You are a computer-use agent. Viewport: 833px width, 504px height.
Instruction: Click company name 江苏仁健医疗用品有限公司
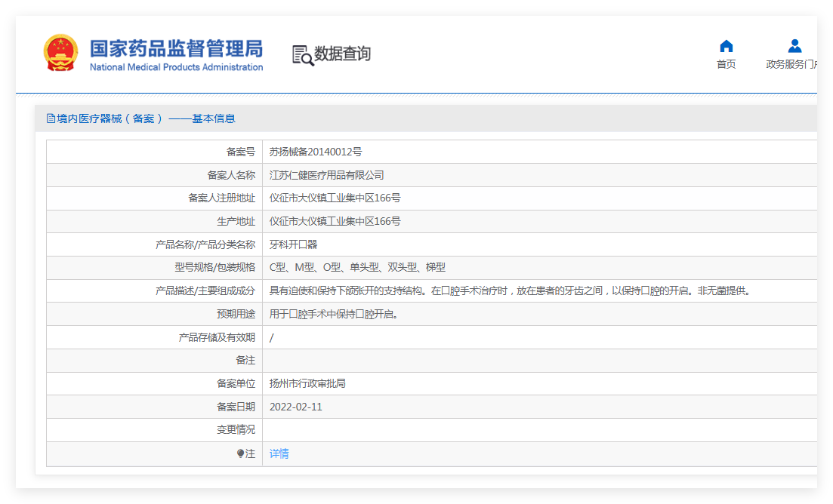[326, 175]
